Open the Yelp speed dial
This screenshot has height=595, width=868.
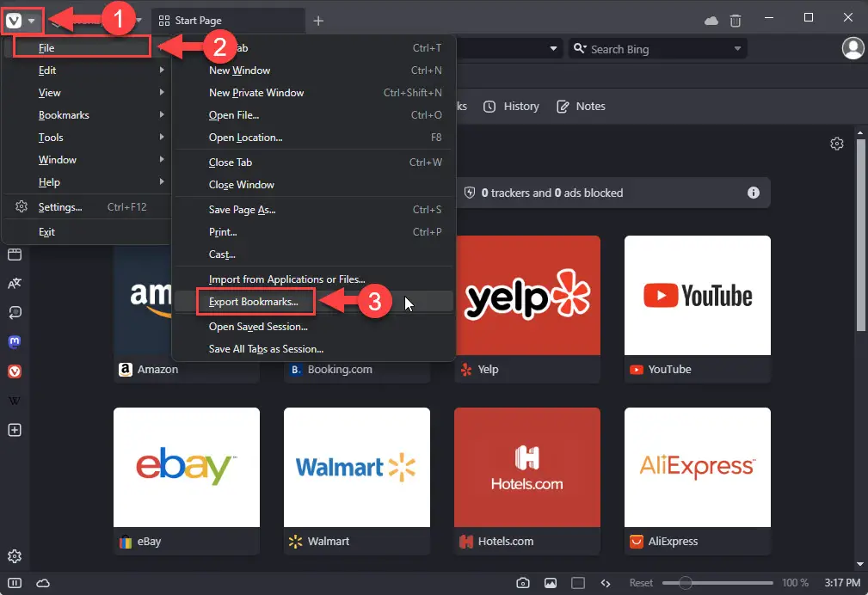(x=527, y=310)
